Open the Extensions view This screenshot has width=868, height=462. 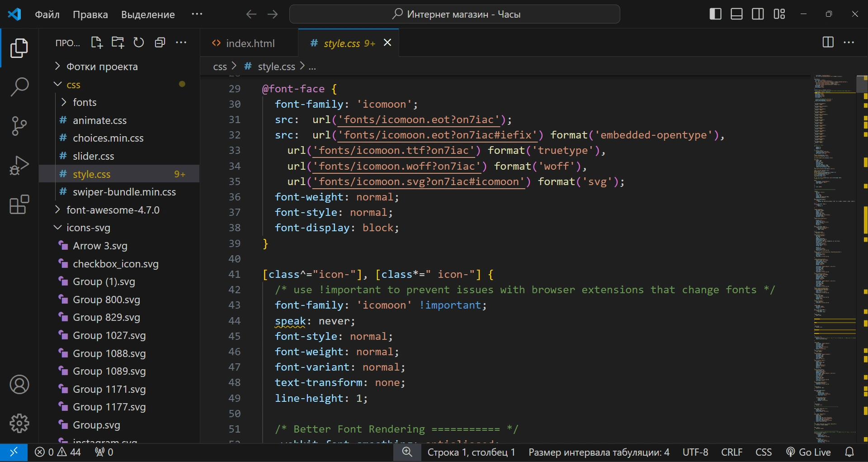click(x=19, y=205)
